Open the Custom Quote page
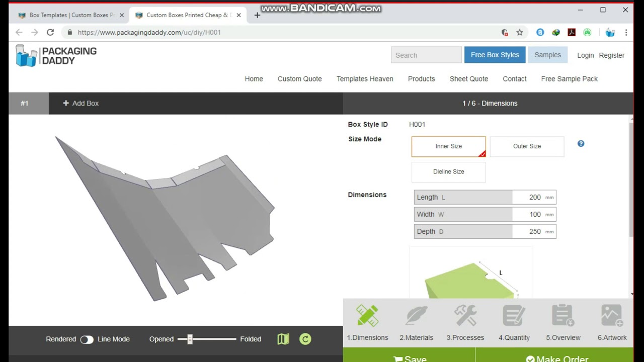The height and width of the screenshot is (362, 644). click(299, 79)
